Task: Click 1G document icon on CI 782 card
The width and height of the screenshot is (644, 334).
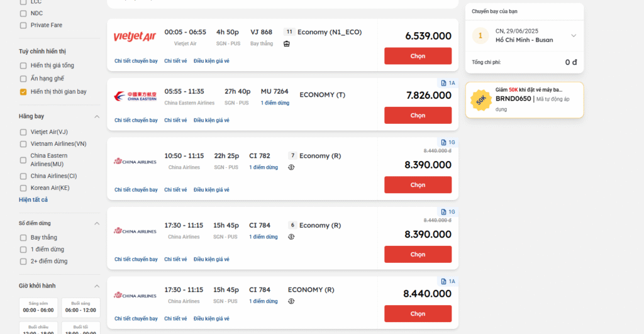Action: [x=443, y=142]
